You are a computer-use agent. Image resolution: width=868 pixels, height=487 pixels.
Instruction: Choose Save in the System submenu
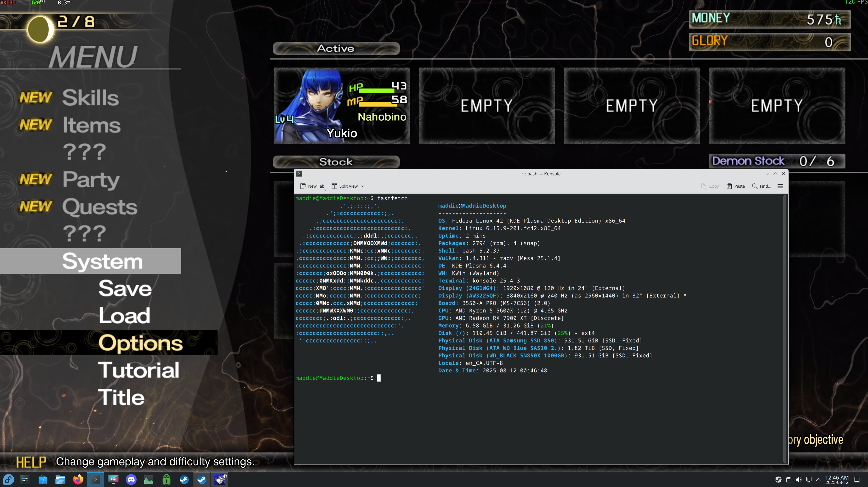click(125, 289)
